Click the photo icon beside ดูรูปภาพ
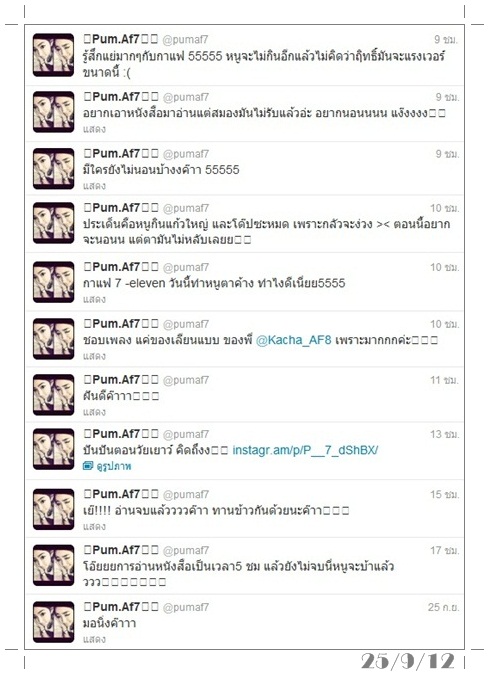 coord(88,466)
